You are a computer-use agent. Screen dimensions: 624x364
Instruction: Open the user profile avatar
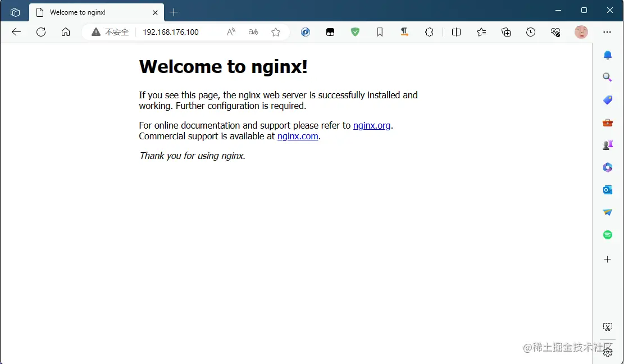[581, 32]
